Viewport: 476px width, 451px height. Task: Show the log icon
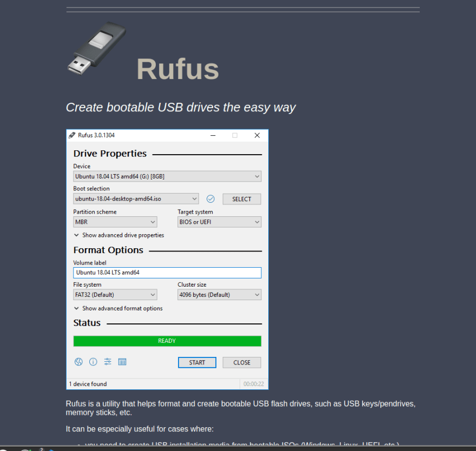pyautogui.click(x=122, y=362)
